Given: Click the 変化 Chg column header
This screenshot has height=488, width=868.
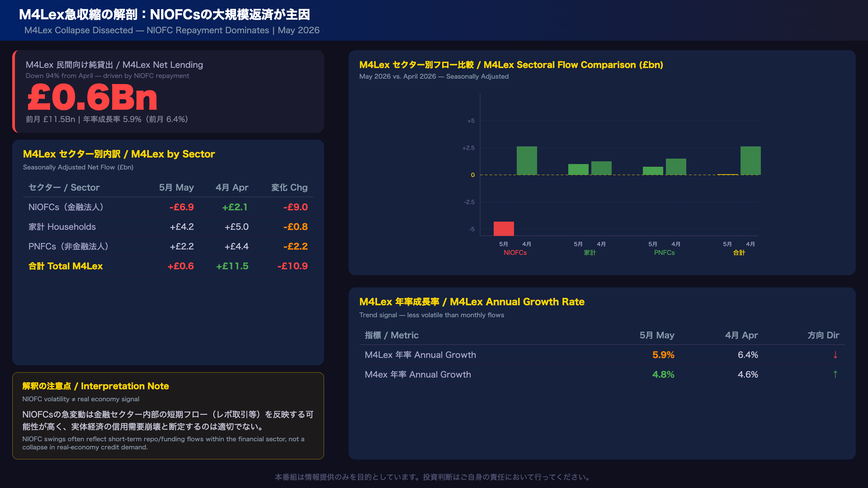Looking at the screenshot, I should (289, 187).
